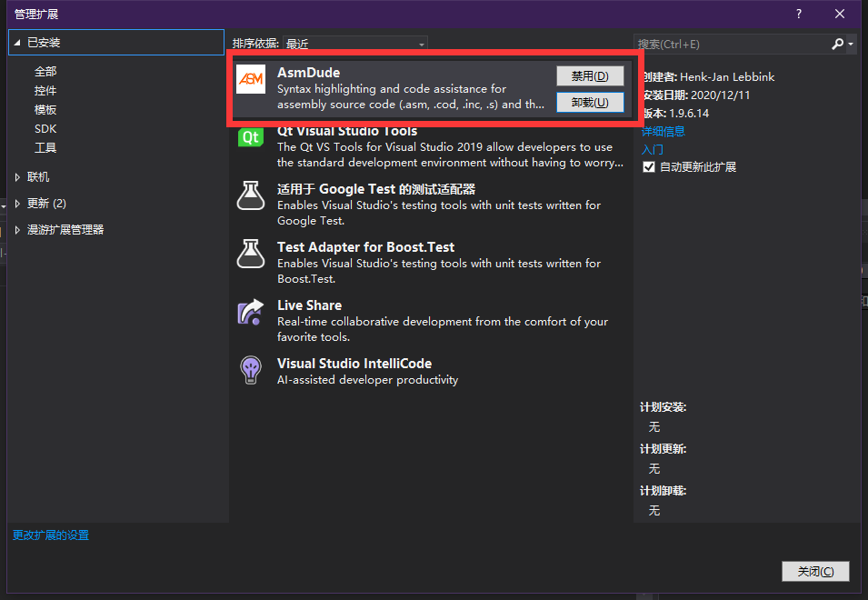Select the 全部 category
868x600 pixels.
(44, 71)
